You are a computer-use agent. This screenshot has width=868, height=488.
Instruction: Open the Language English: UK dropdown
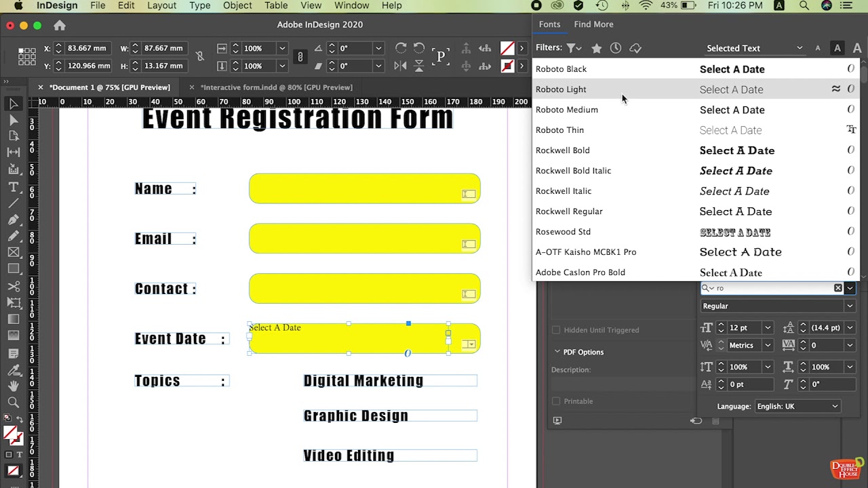tap(797, 406)
